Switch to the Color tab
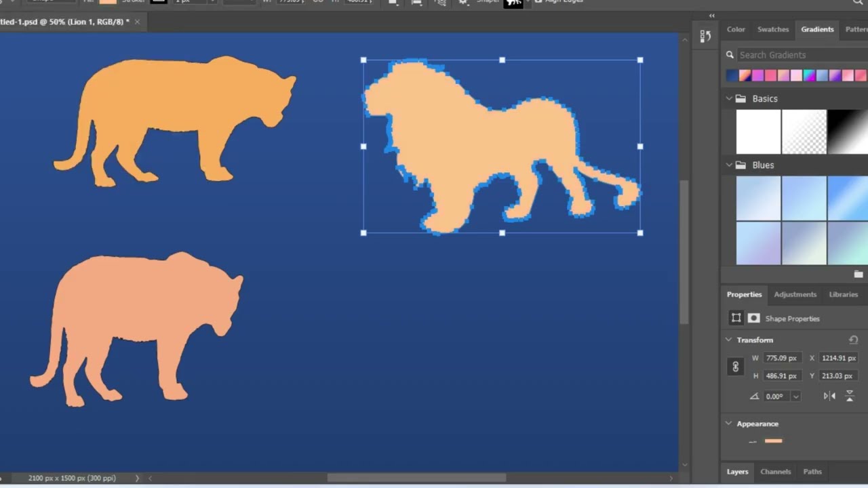This screenshot has height=488, width=868. [736, 29]
